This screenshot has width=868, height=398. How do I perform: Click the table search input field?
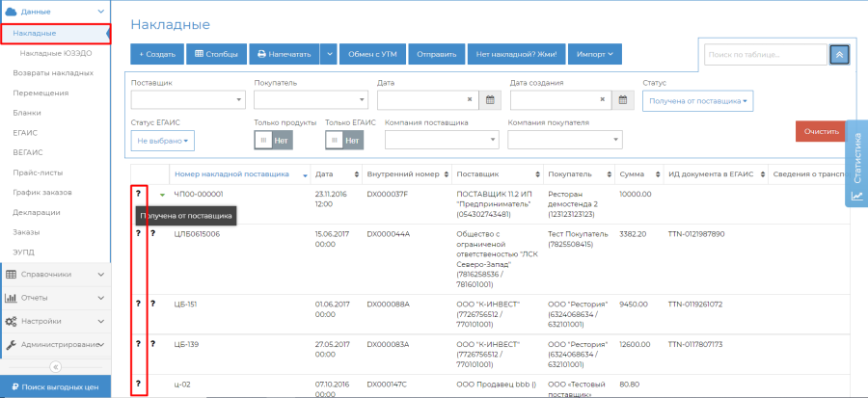coord(762,55)
